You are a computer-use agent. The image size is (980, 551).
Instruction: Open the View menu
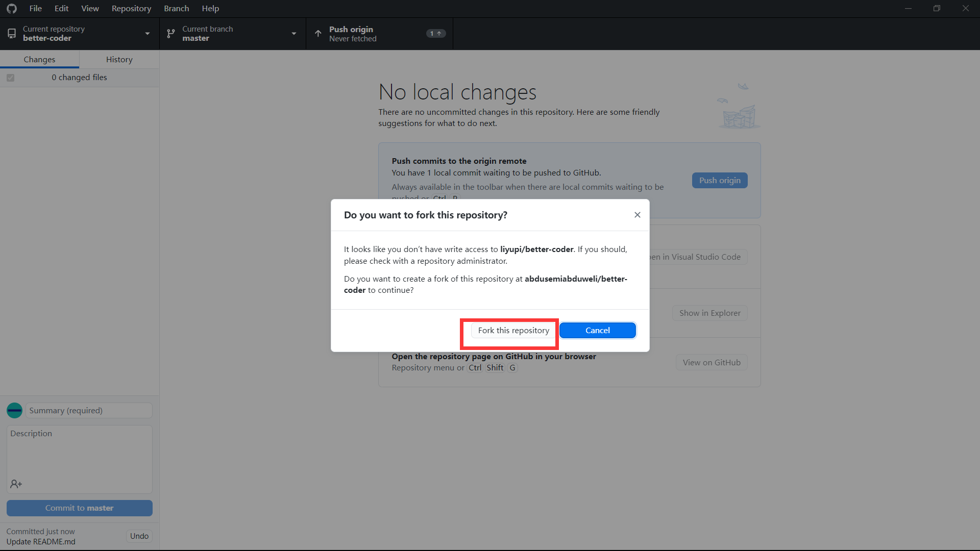pos(90,9)
